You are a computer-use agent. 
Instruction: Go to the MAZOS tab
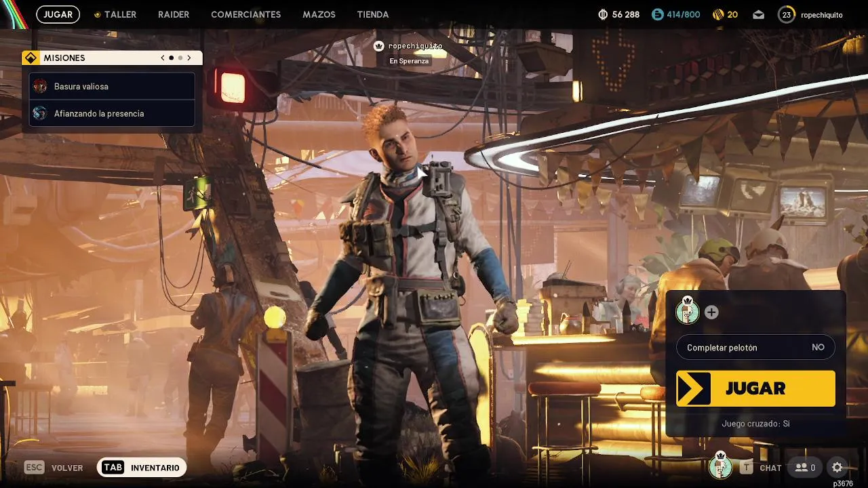coord(319,14)
